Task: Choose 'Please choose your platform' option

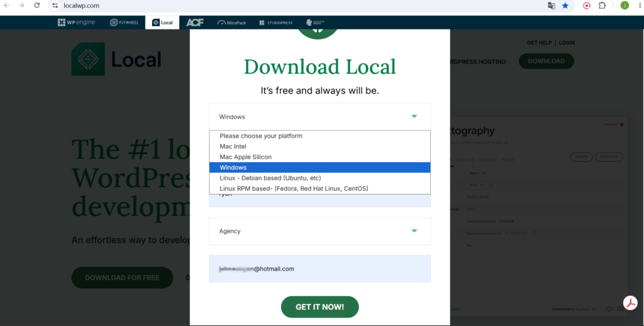Action: 320,136
